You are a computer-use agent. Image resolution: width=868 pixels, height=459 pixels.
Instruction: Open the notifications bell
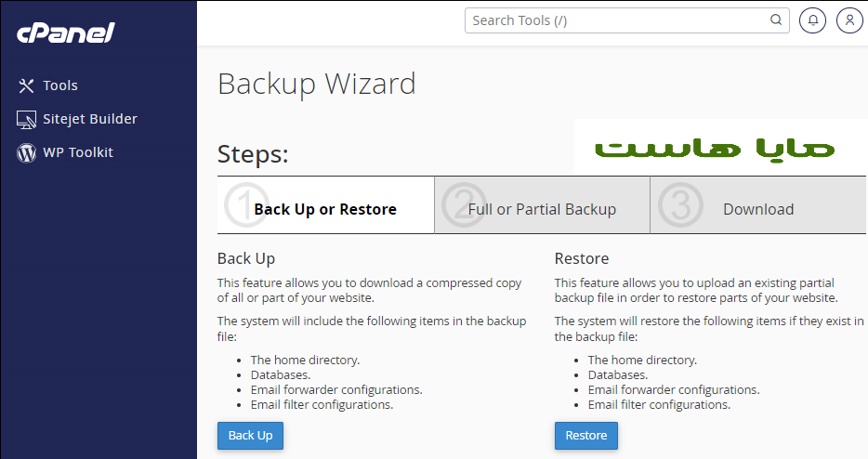tap(812, 20)
